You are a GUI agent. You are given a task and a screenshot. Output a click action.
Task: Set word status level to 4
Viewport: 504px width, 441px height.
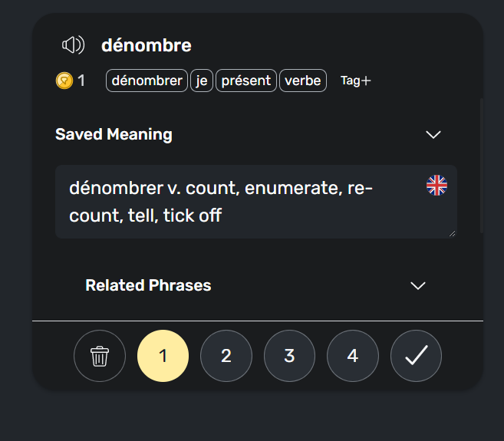353,356
